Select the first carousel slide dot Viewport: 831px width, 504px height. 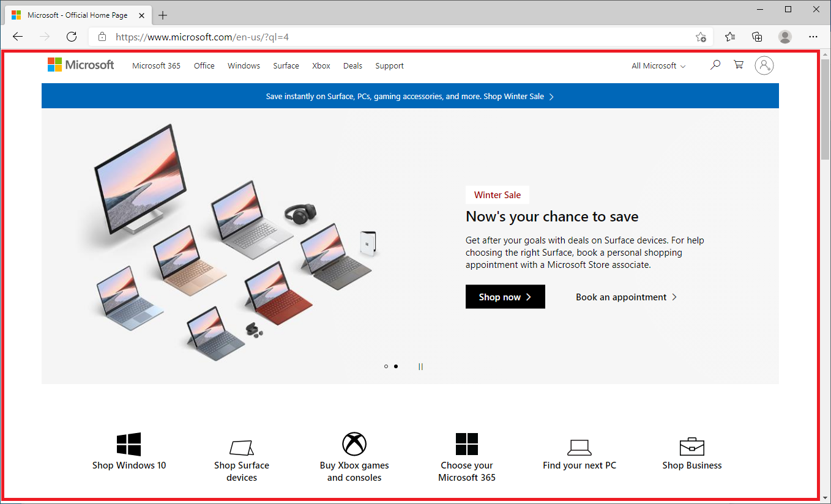pyautogui.click(x=386, y=366)
